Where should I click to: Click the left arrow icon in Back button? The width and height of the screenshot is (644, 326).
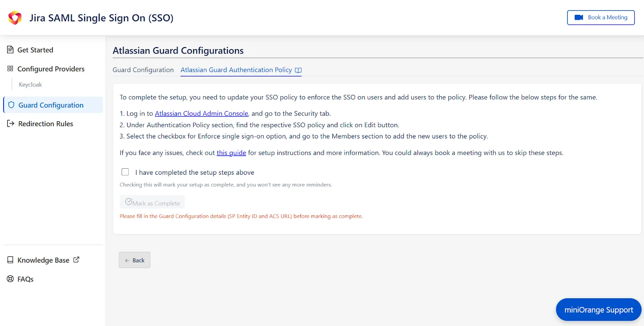pyautogui.click(x=127, y=260)
